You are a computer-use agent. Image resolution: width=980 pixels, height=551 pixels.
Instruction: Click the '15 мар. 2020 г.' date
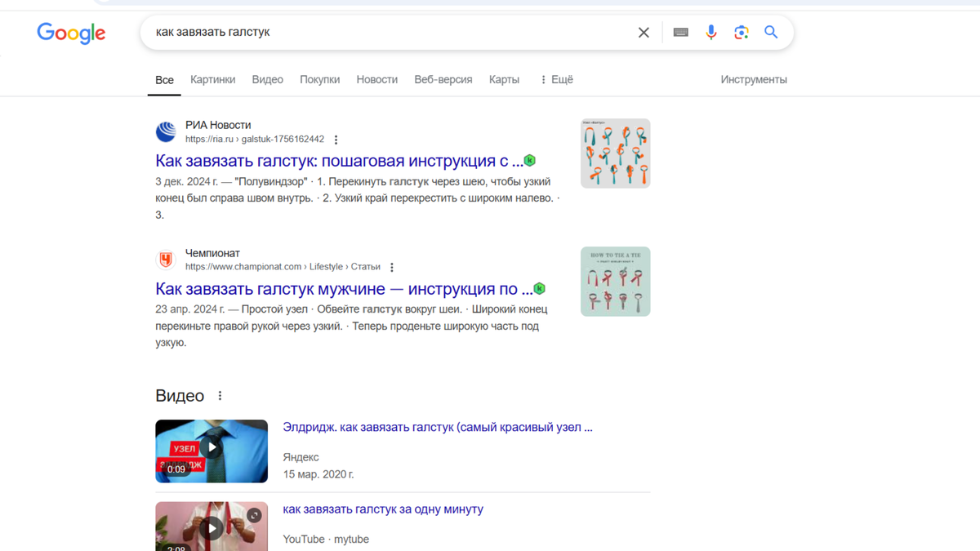[318, 474]
